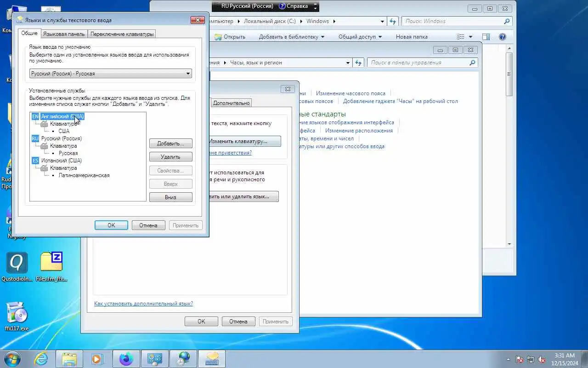
Task: Open language bar options arrow
Action: pyautogui.click(x=315, y=7)
